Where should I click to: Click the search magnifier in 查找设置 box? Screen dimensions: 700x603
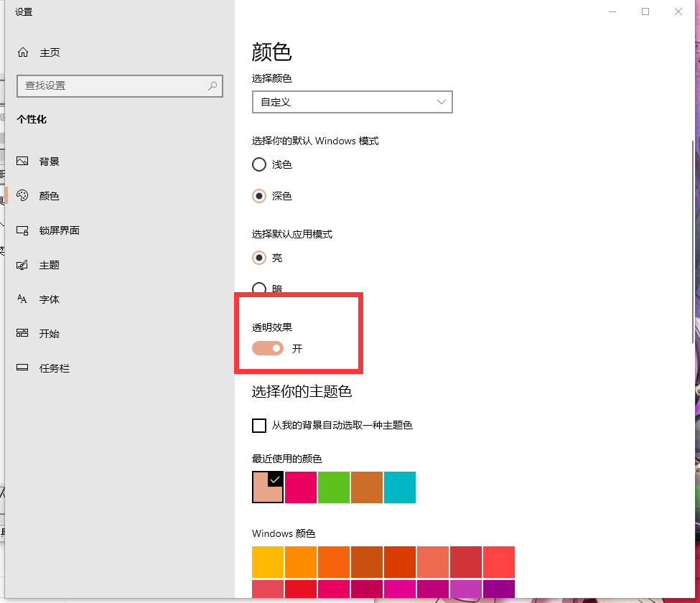[213, 85]
